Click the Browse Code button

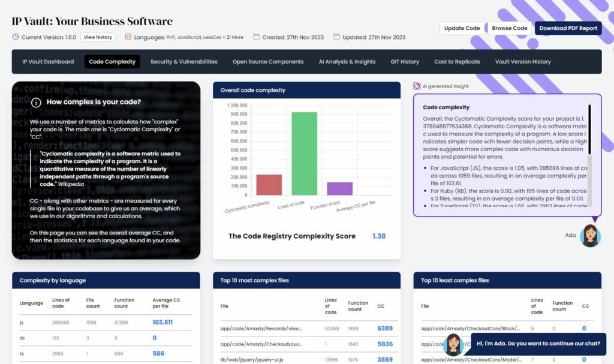509,28
